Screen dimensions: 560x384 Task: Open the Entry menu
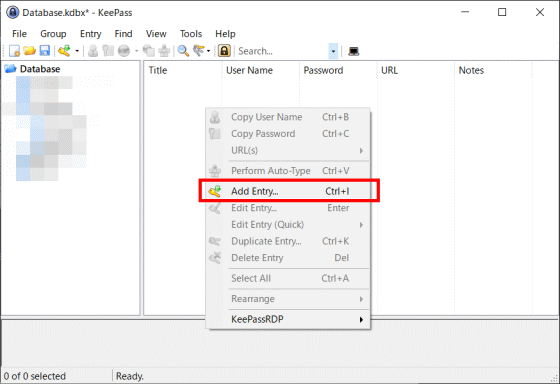[x=91, y=34]
